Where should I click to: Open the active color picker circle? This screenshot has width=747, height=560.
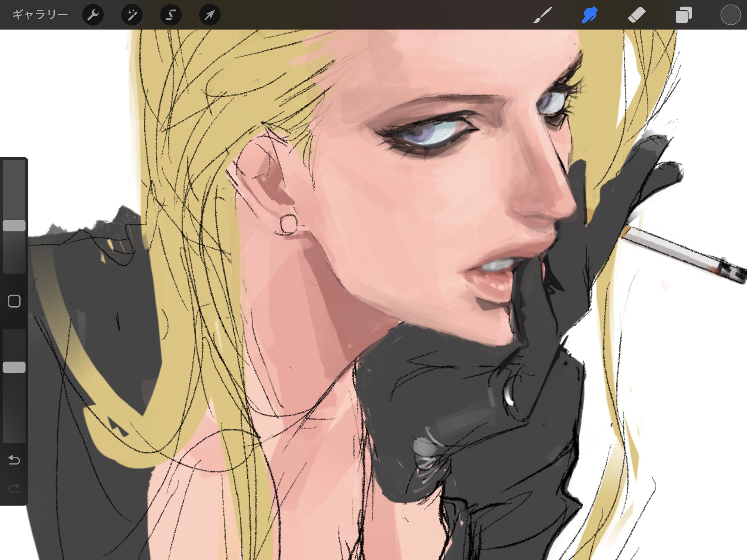(x=731, y=15)
